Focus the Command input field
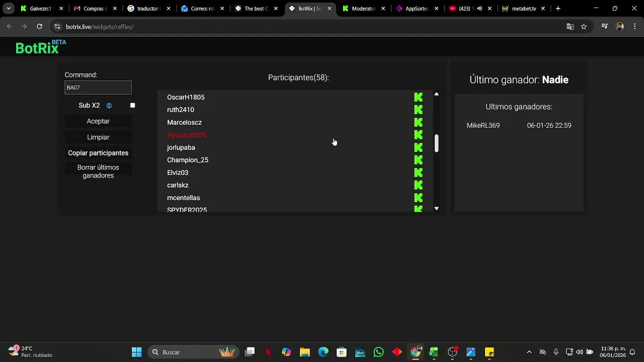 click(98, 87)
